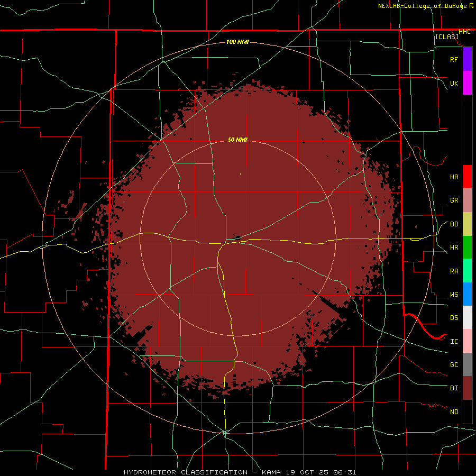This screenshot has height=476, width=476.
Task: Click the DS white legend swatch
Action: point(467,317)
